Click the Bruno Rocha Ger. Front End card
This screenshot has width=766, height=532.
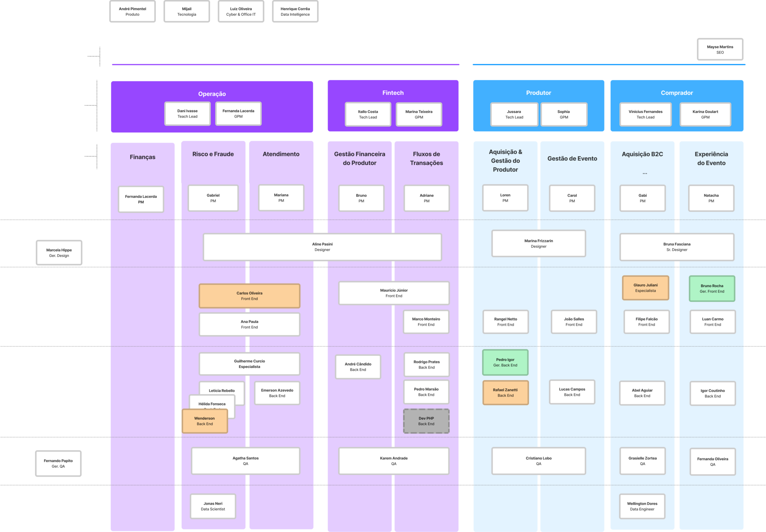pos(712,289)
